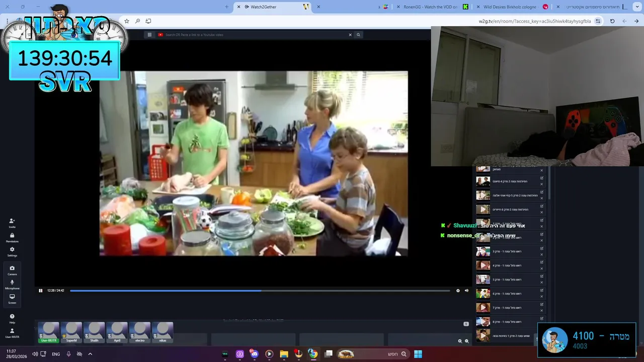644x362 pixels.
Task: Pause the video playback
Action: (x=41, y=291)
